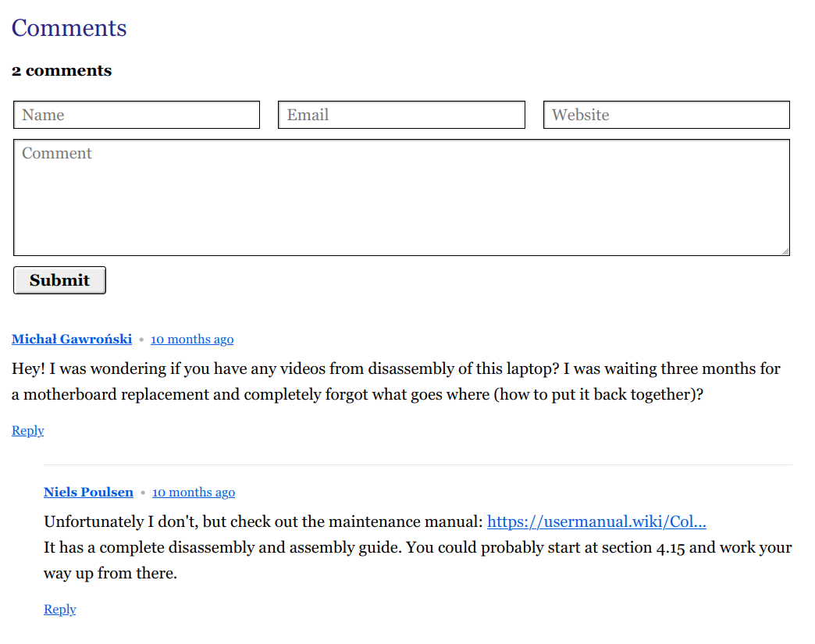Viewport: 815px width, 644px height.
Task: Focus the Email text field
Action: point(401,115)
